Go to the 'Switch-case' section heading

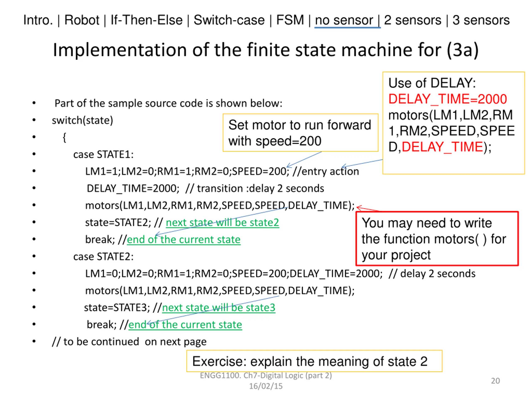tap(229, 20)
